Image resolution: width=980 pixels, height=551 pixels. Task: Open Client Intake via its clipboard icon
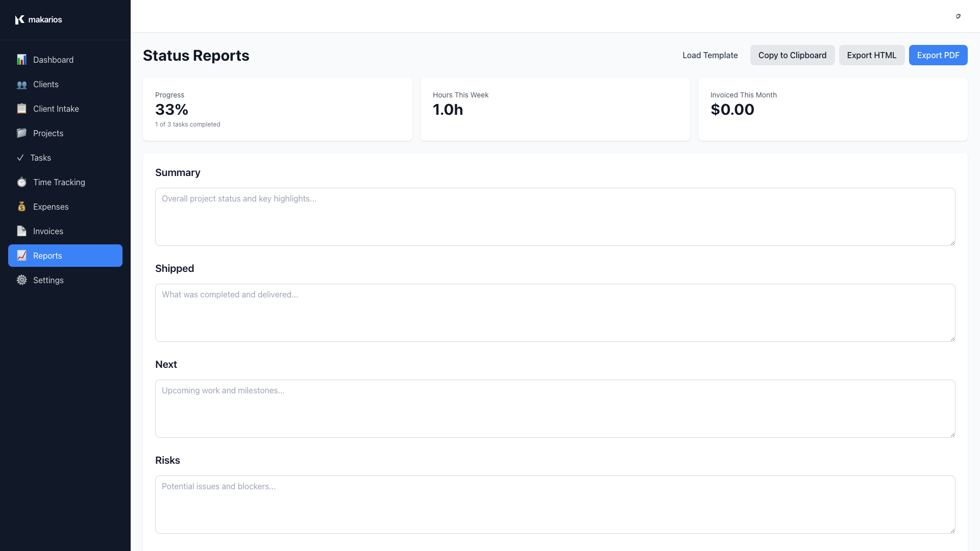21,108
